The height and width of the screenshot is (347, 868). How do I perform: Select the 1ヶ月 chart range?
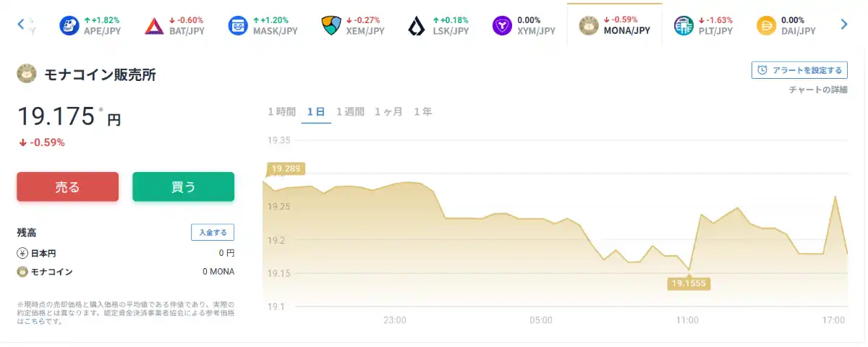388,111
